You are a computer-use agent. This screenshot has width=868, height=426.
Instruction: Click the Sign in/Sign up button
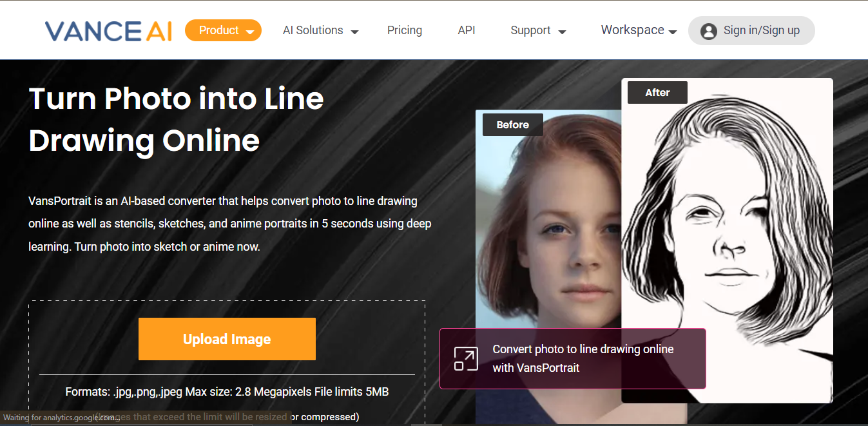pos(751,30)
